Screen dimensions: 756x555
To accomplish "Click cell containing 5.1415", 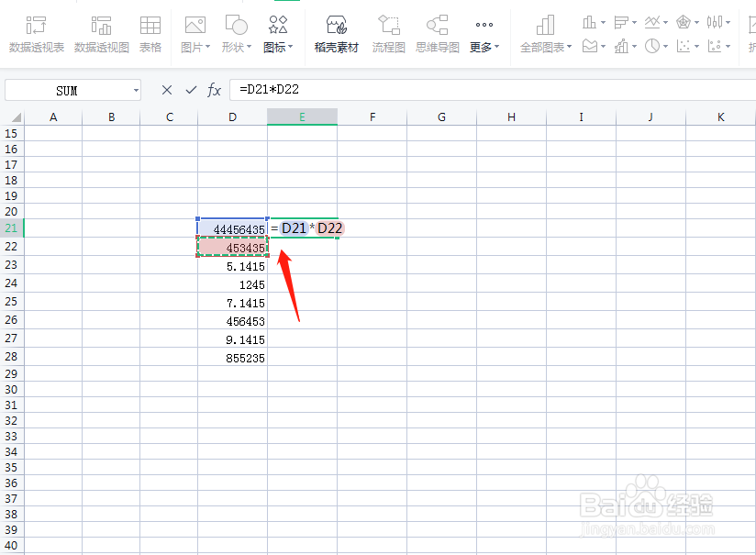I will point(232,265).
